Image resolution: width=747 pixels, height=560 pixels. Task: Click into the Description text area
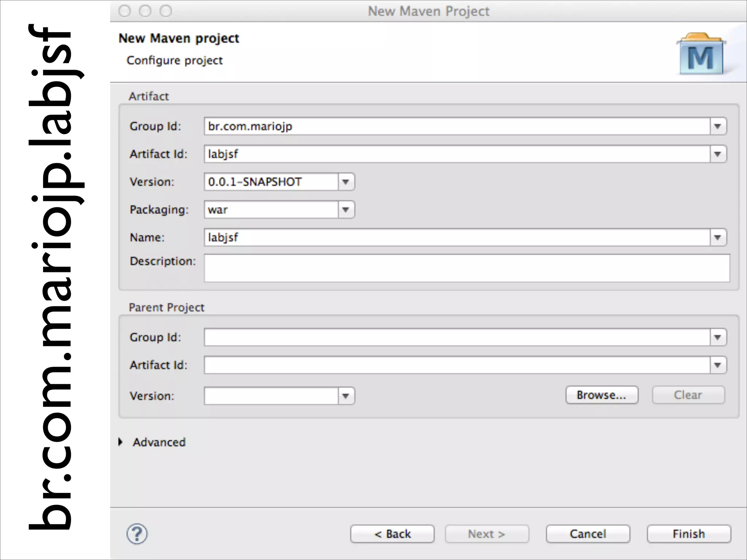pos(466,268)
